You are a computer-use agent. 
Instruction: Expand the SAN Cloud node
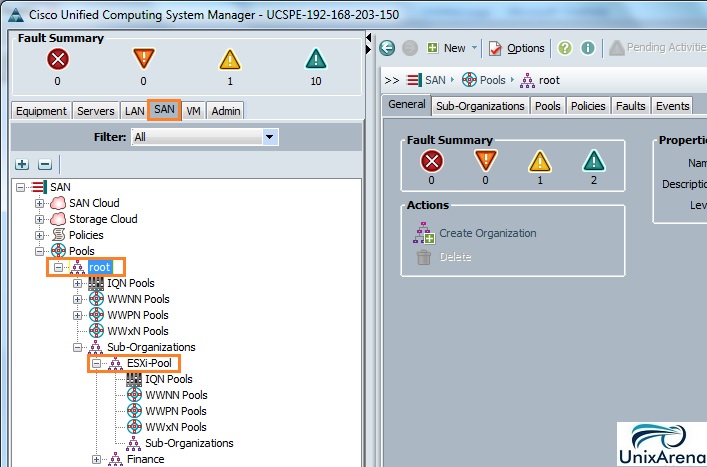40,203
